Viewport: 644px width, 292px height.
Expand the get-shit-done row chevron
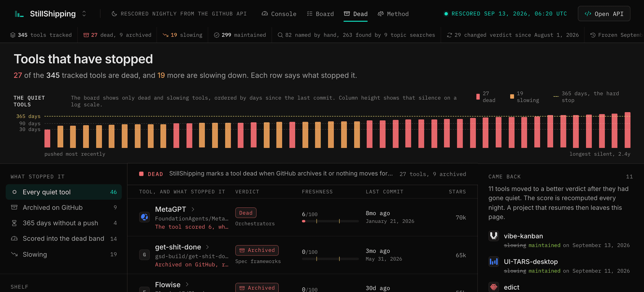[207, 247]
